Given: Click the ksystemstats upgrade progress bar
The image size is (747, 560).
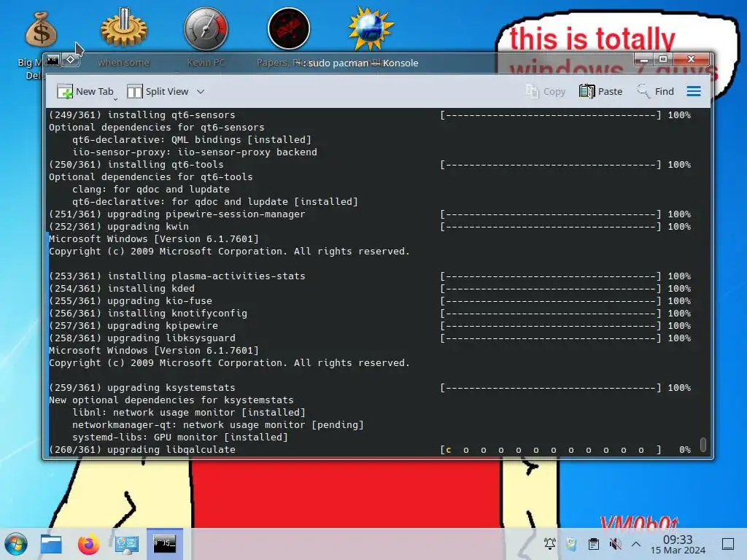Looking at the screenshot, I should click(551, 388).
